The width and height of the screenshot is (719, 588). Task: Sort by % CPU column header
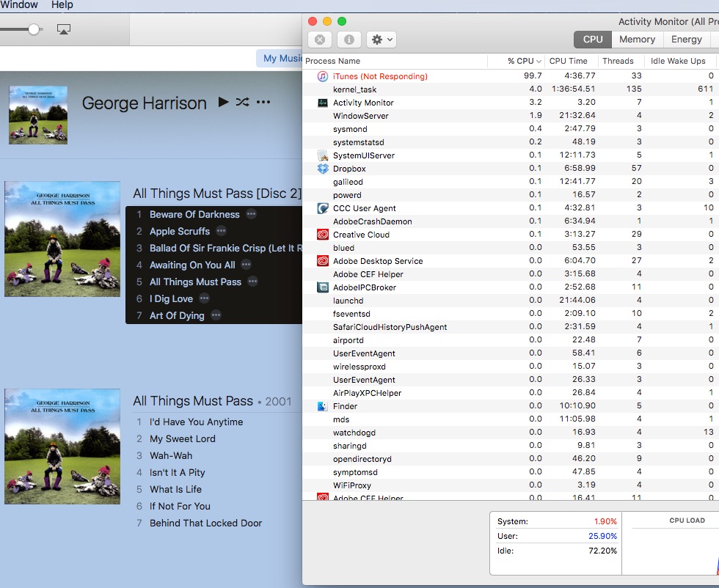tap(516, 61)
